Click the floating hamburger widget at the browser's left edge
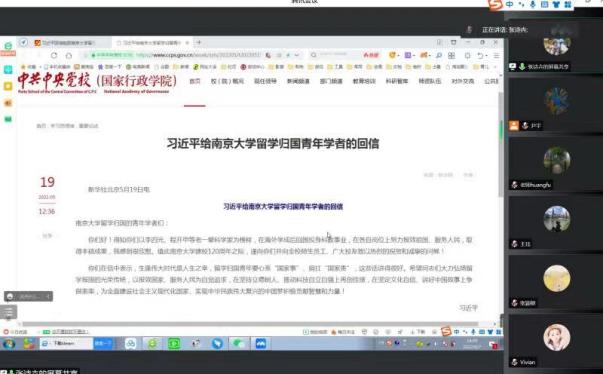Image resolution: width=603 pixels, height=374 pixels. click(x=8, y=312)
